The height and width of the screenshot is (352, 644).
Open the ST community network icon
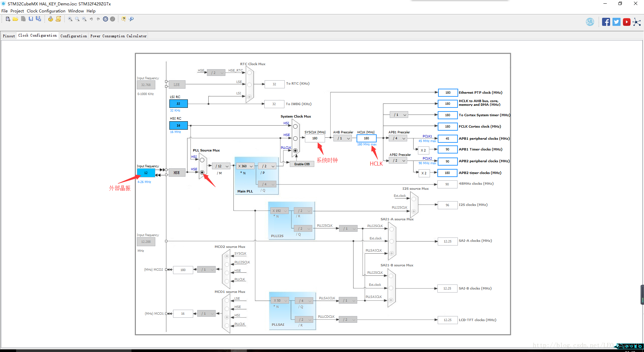tap(637, 22)
